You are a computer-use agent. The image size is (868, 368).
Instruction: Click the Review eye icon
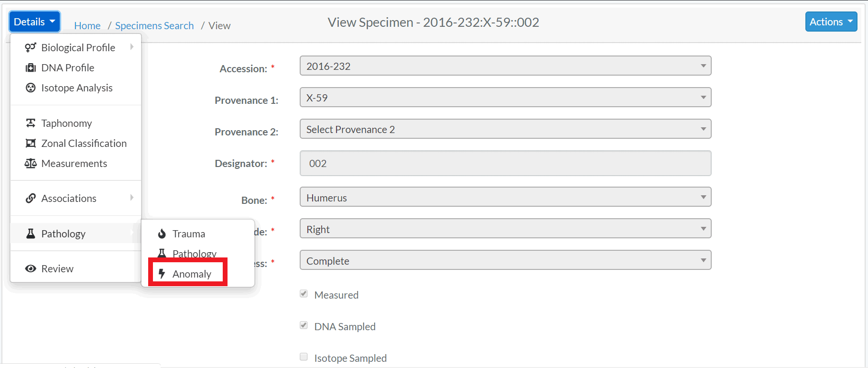31,268
